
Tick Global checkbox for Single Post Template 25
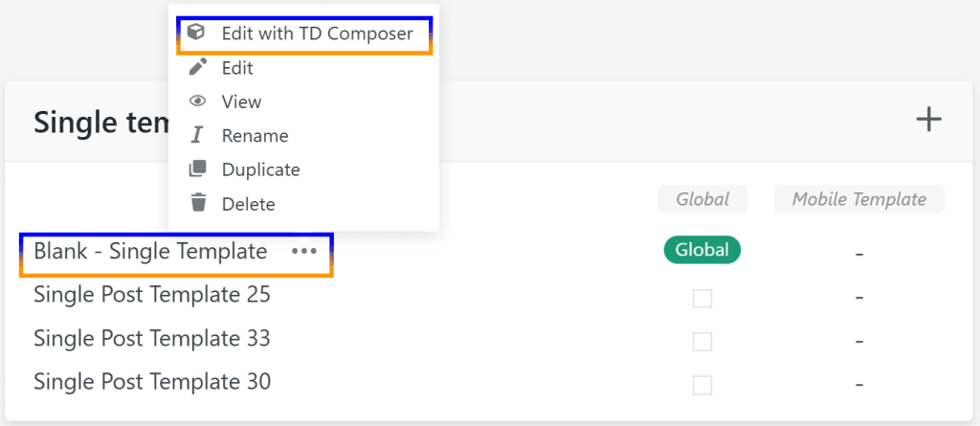pos(702,298)
